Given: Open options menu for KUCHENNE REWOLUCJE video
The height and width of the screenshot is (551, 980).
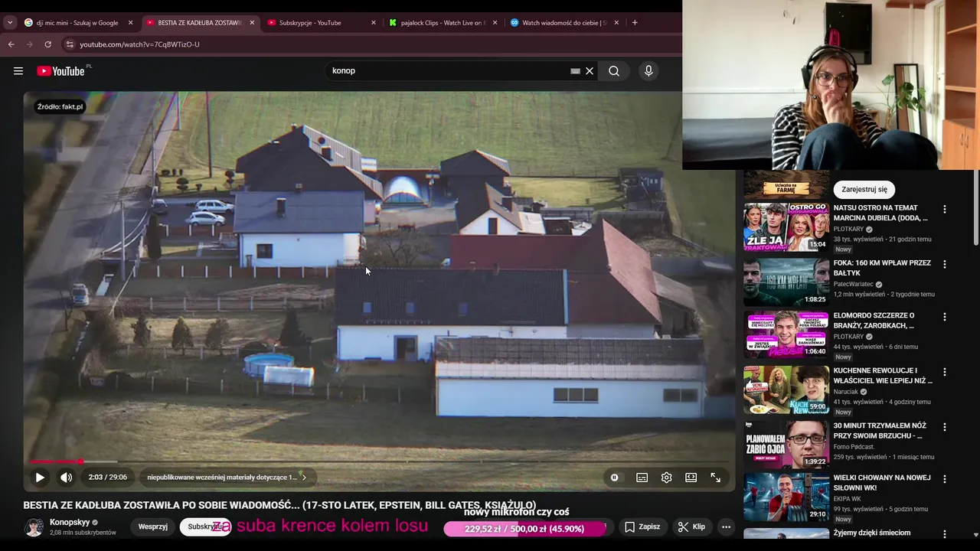Looking at the screenshot, I should [x=944, y=372].
